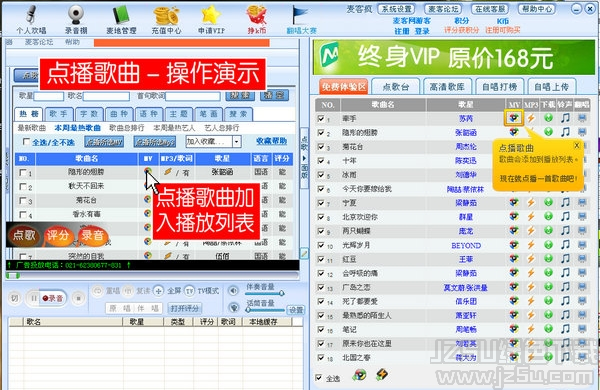
Task: Click 打开评分 button
Action: pyautogui.click(x=185, y=308)
